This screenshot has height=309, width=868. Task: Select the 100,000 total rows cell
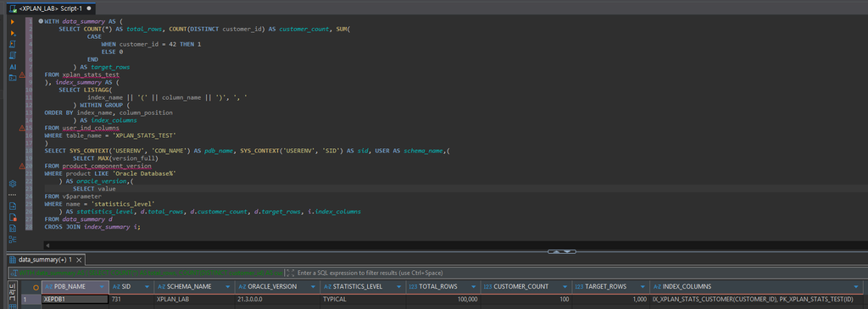pos(442,299)
